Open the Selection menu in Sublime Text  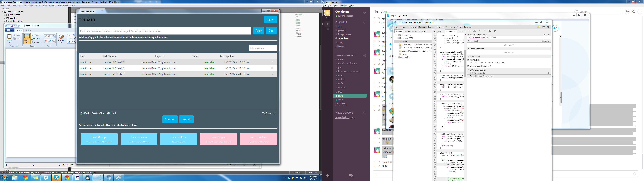16,5
